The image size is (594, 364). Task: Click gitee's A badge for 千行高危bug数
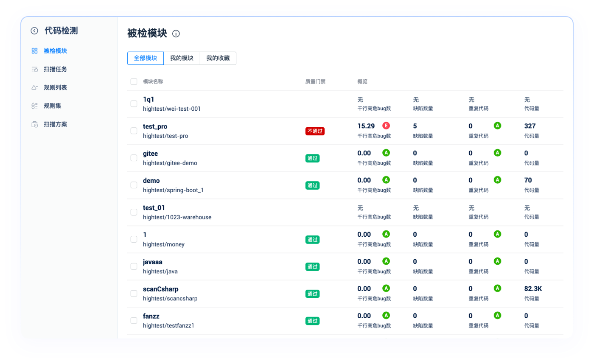(386, 153)
